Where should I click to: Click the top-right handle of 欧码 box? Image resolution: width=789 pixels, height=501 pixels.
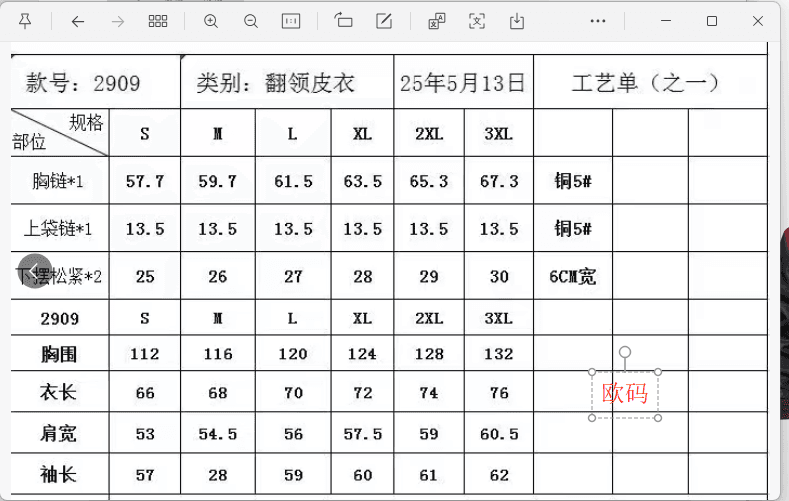click(658, 372)
